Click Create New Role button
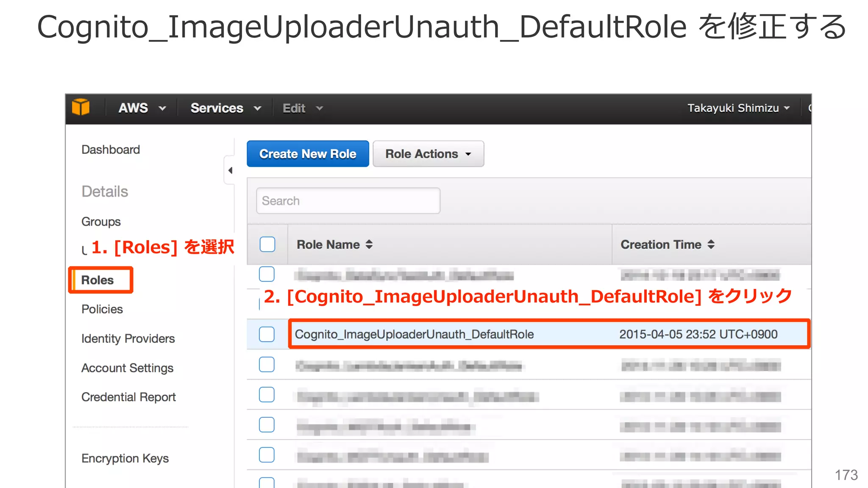 [308, 154]
